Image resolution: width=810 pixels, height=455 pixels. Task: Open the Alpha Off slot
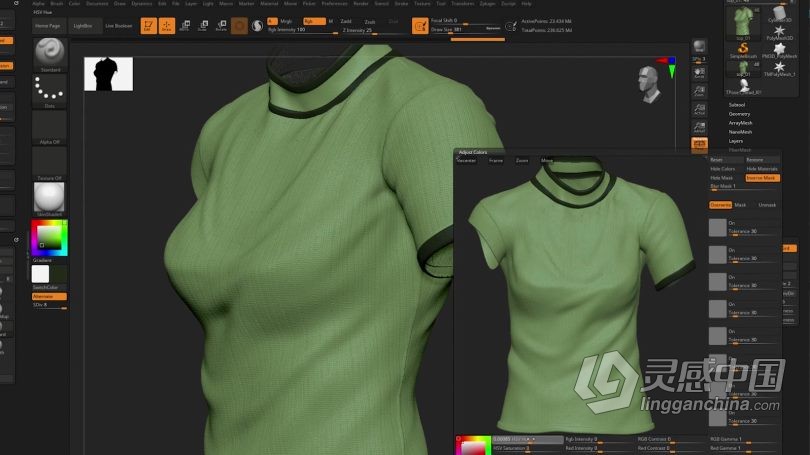50,128
